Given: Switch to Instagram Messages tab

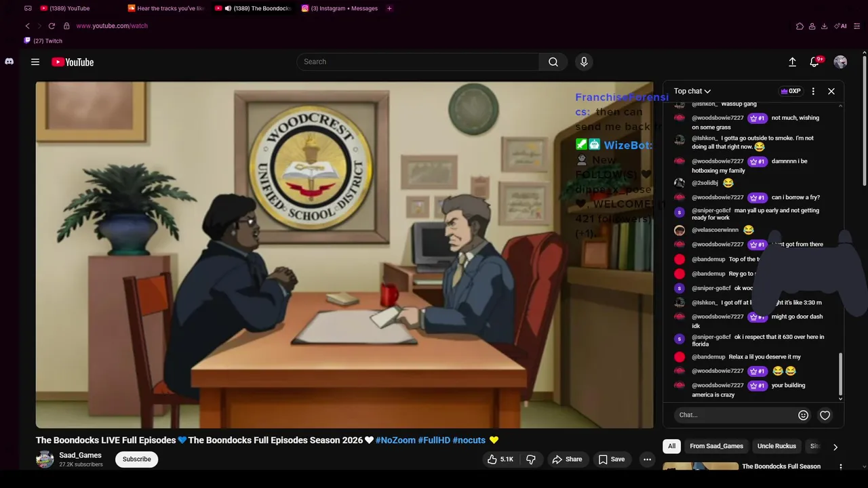Looking at the screenshot, I should click(339, 8).
